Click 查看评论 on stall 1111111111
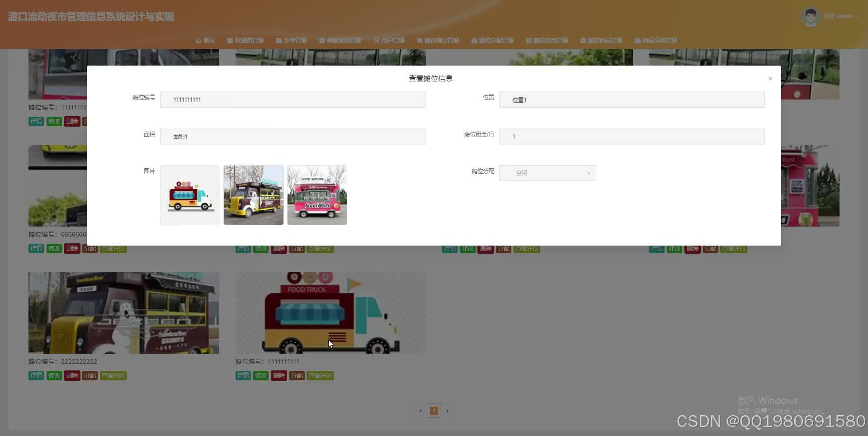868x436 pixels. (x=320, y=375)
